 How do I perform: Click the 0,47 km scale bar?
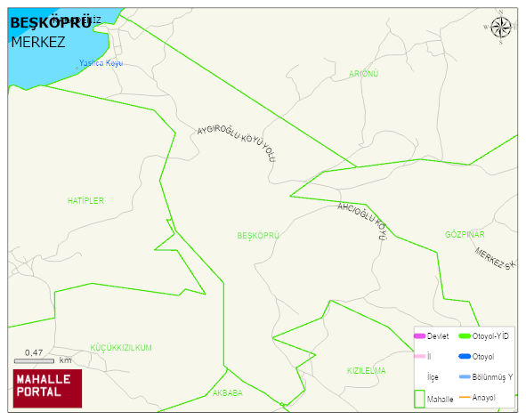click(34, 361)
